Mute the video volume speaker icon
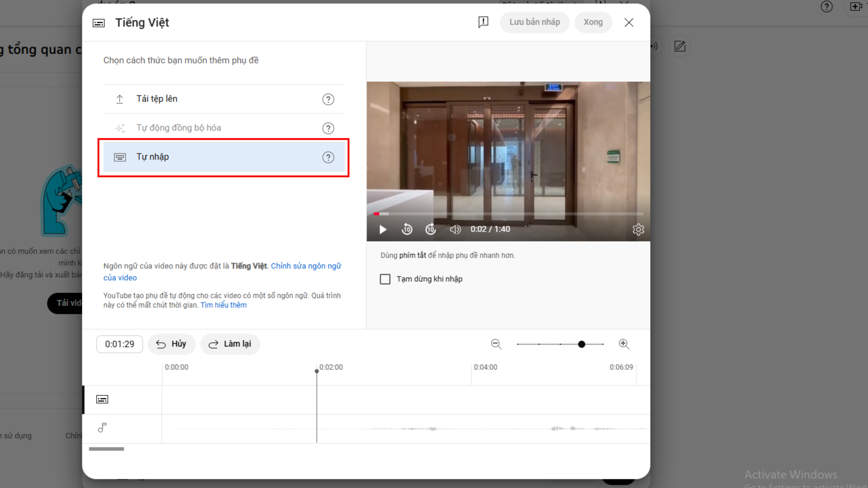This screenshot has height=488, width=868. click(455, 230)
